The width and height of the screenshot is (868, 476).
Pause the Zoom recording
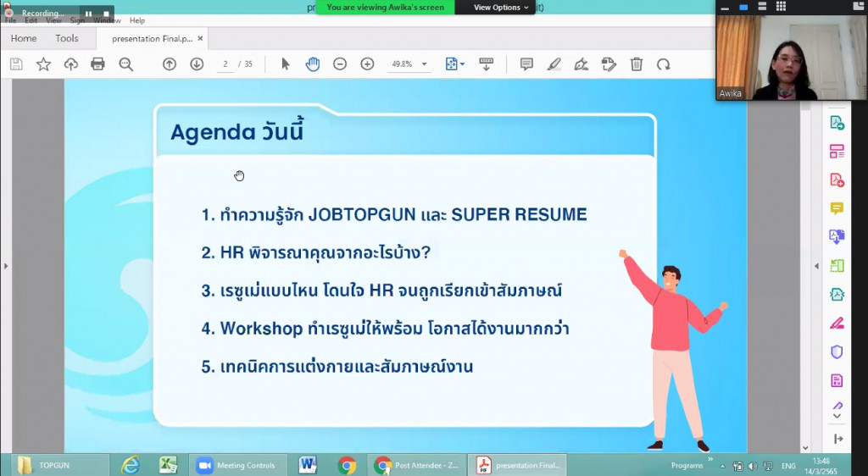tap(88, 14)
